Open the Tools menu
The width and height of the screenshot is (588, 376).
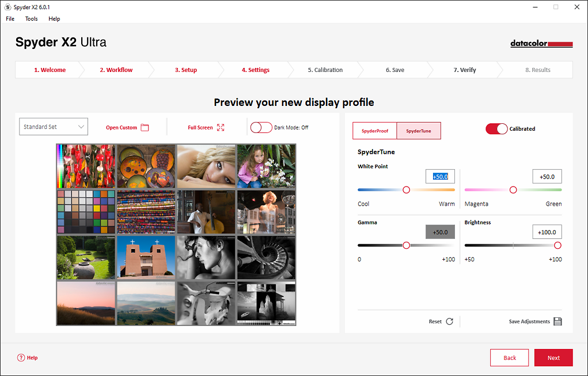(32, 19)
